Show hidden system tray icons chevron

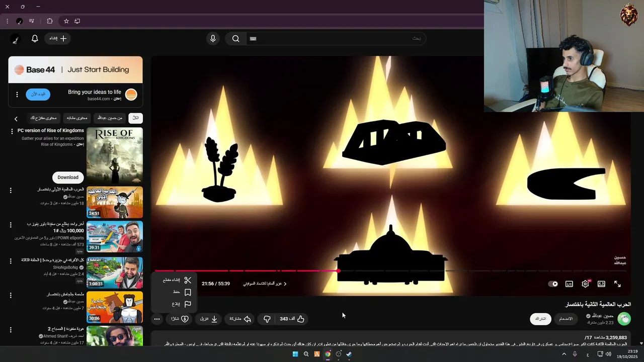click(x=563, y=354)
